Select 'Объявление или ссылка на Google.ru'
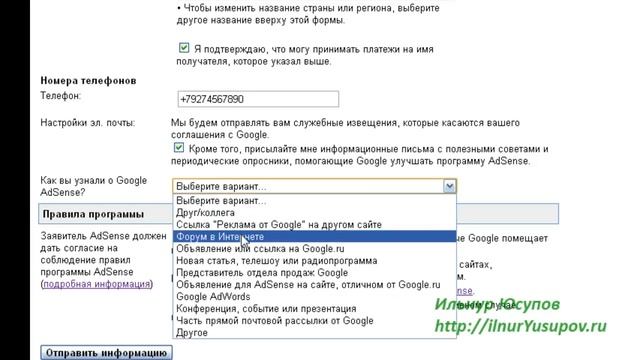Viewport: 640px width, 360px height. [314, 249]
